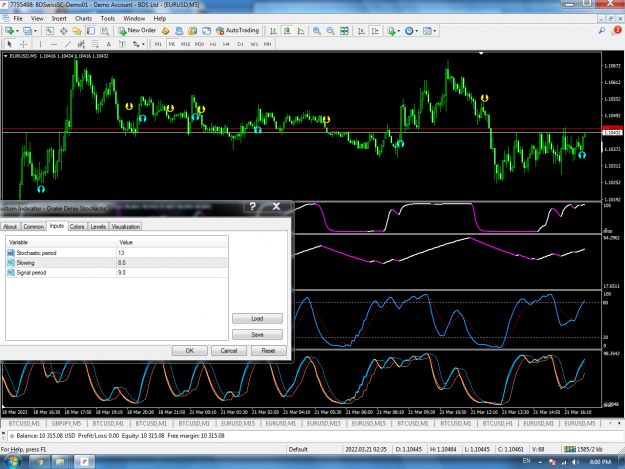Confirm the dialog with OK

[189, 351]
